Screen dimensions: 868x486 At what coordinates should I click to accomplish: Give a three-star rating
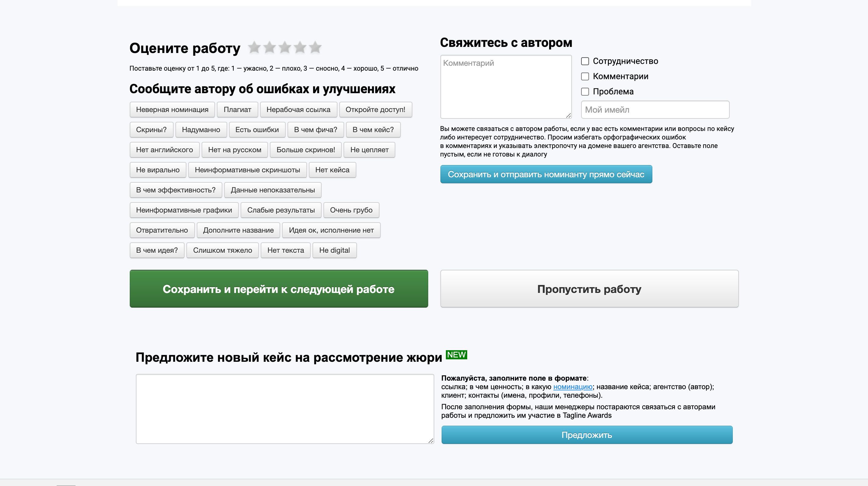point(285,48)
